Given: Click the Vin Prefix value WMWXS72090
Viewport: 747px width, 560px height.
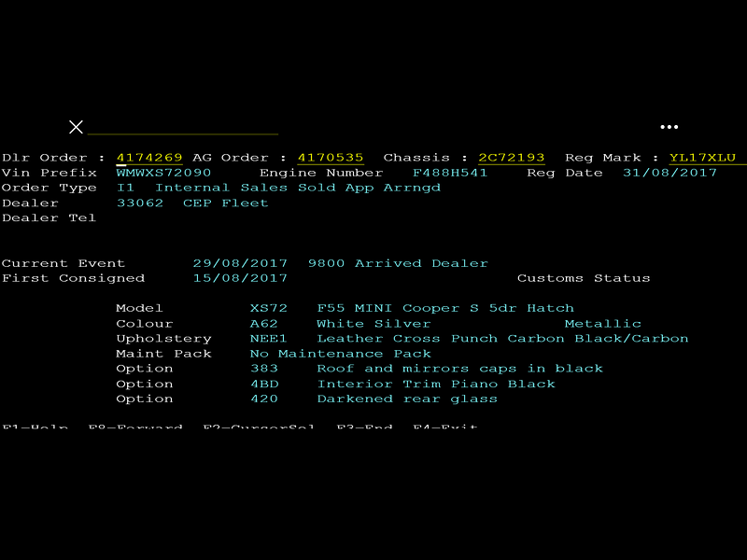Looking at the screenshot, I should (x=163, y=173).
